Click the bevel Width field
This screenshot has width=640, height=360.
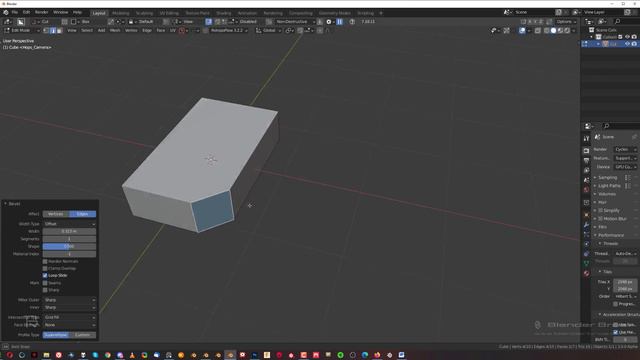click(x=69, y=231)
